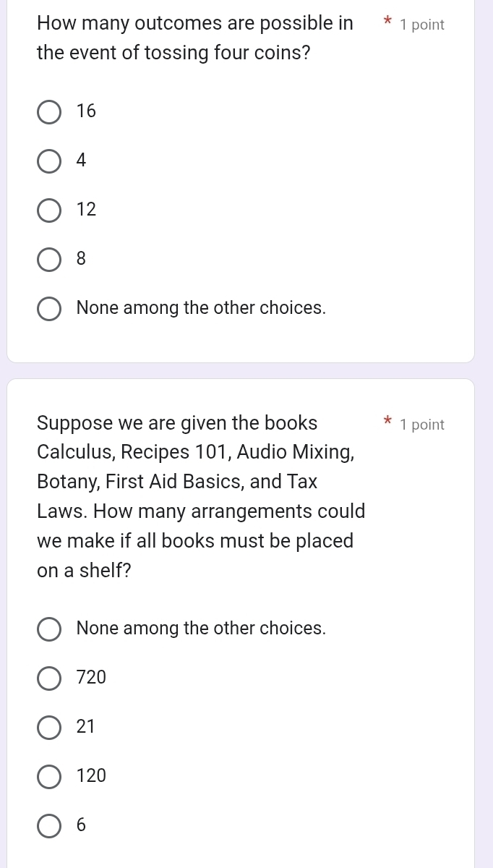
Task: Click 'None among the other choices.' text under books question
Action: pos(201,629)
